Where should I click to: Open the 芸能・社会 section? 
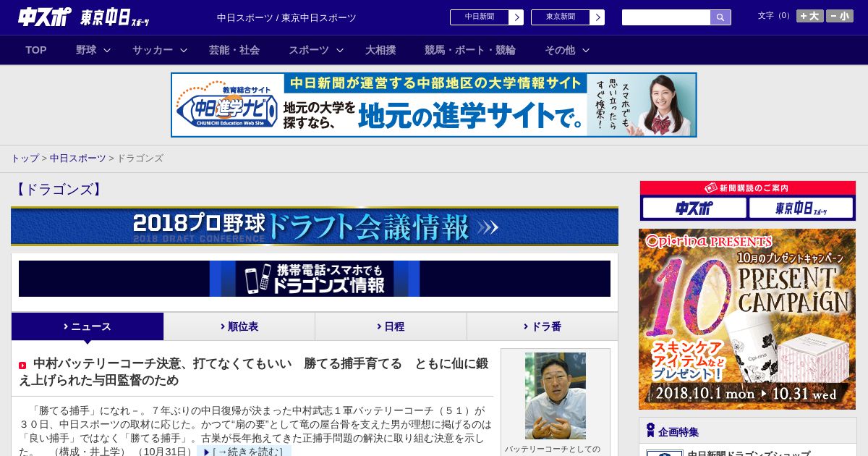point(234,50)
